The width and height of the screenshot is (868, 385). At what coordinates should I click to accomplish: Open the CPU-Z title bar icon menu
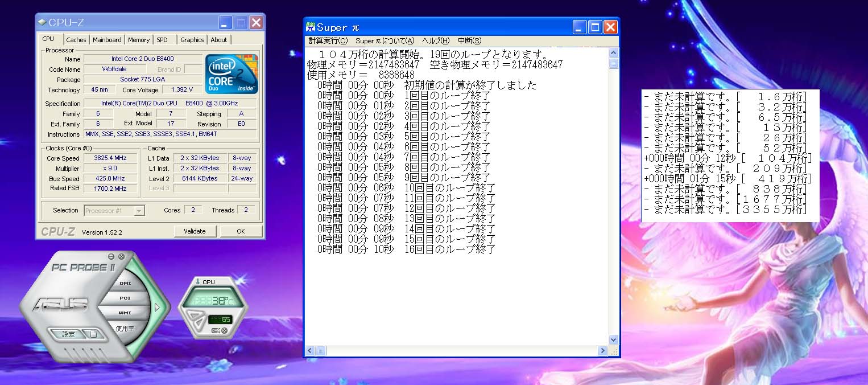(x=43, y=23)
